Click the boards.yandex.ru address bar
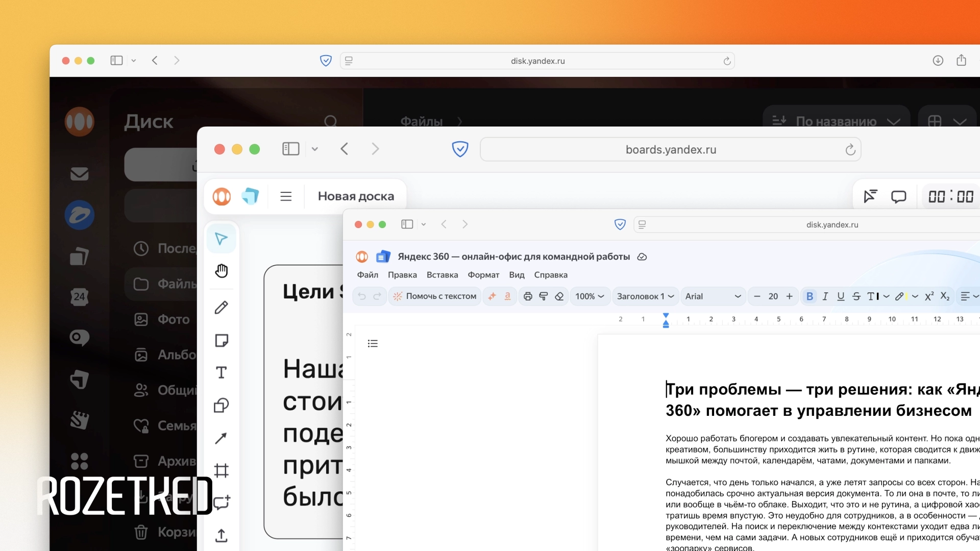The image size is (980, 551). click(670, 149)
